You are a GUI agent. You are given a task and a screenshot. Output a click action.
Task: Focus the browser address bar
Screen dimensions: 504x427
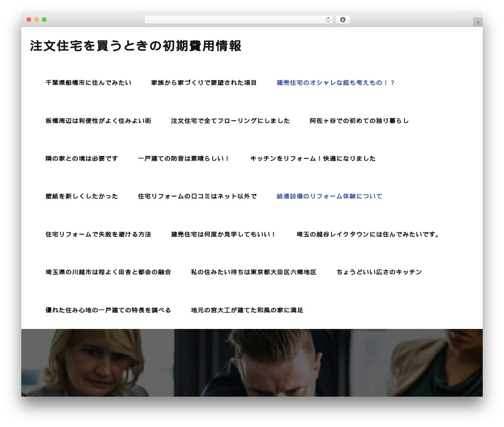tap(238, 20)
